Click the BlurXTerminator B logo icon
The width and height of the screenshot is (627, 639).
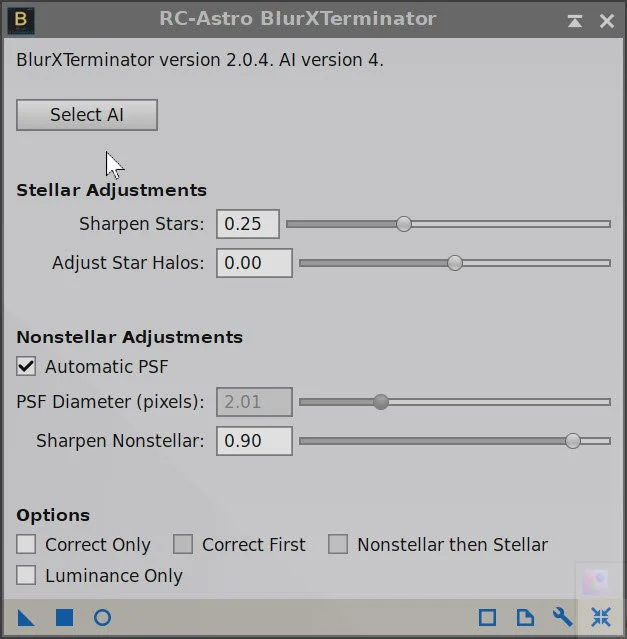point(21,20)
